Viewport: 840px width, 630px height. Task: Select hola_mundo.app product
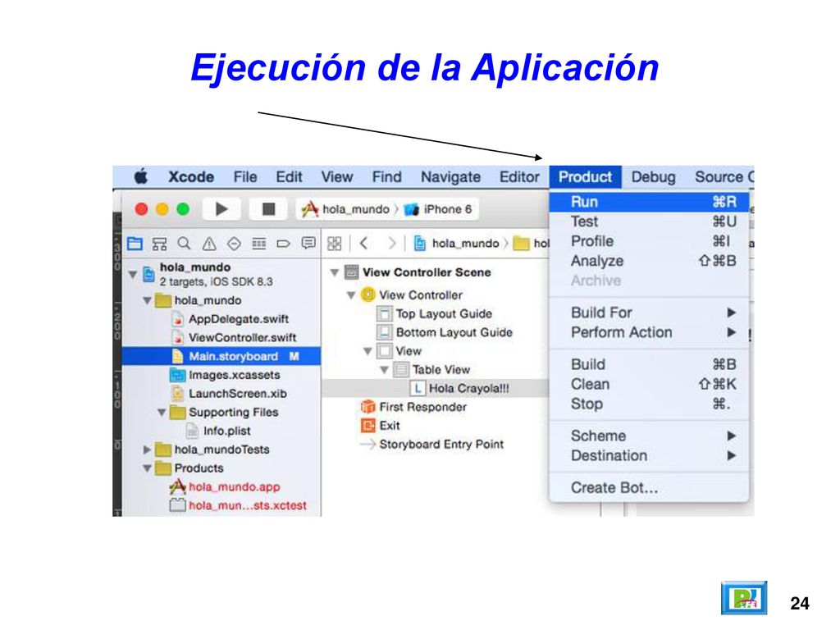pyautogui.click(x=225, y=487)
